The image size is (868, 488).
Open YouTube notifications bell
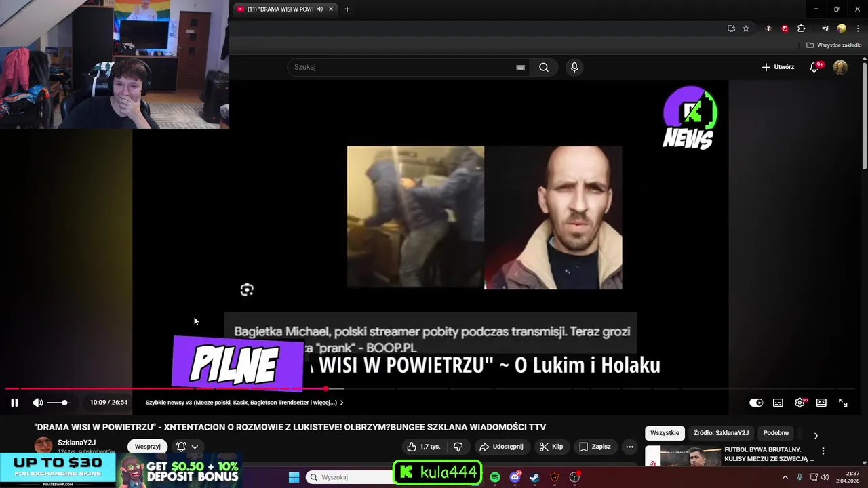815,67
